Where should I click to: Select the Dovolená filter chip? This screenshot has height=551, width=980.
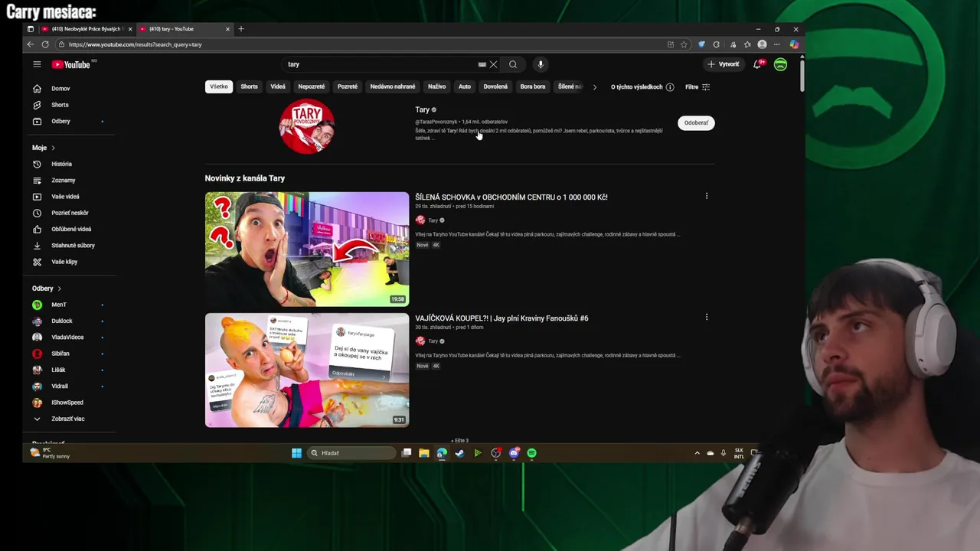[495, 86]
